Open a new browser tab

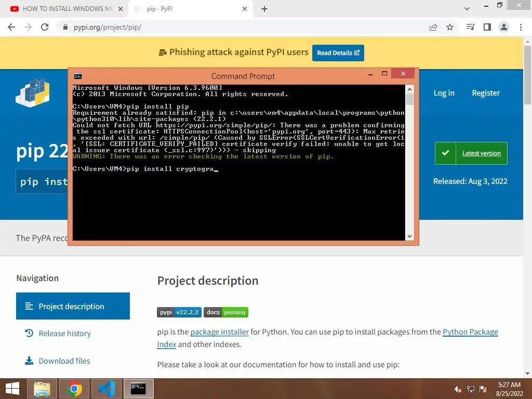pyautogui.click(x=264, y=9)
